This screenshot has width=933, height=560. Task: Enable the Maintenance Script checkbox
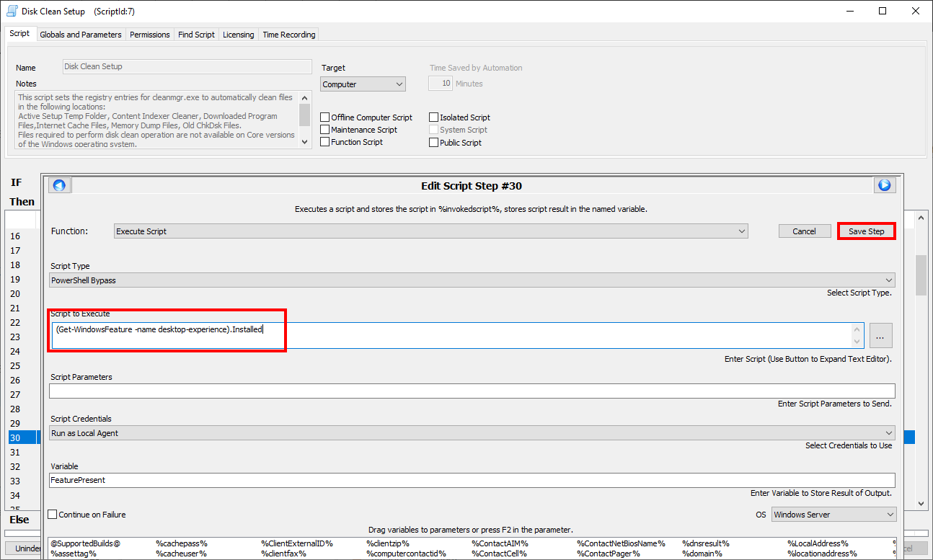tap(325, 130)
